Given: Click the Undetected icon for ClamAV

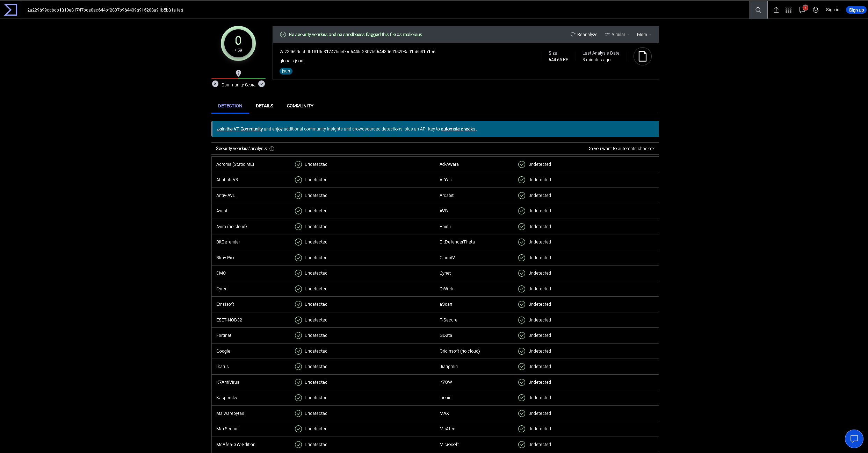Looking at the screenshot, I should click(521, 258).
